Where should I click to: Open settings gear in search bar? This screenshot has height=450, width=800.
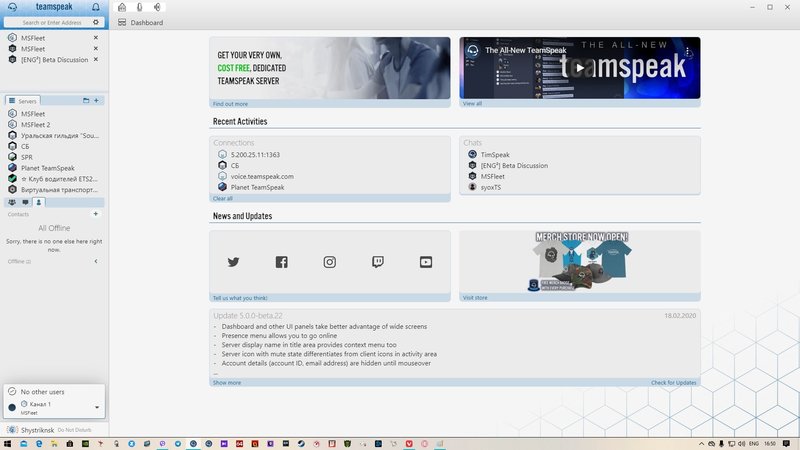pos(95,22)
